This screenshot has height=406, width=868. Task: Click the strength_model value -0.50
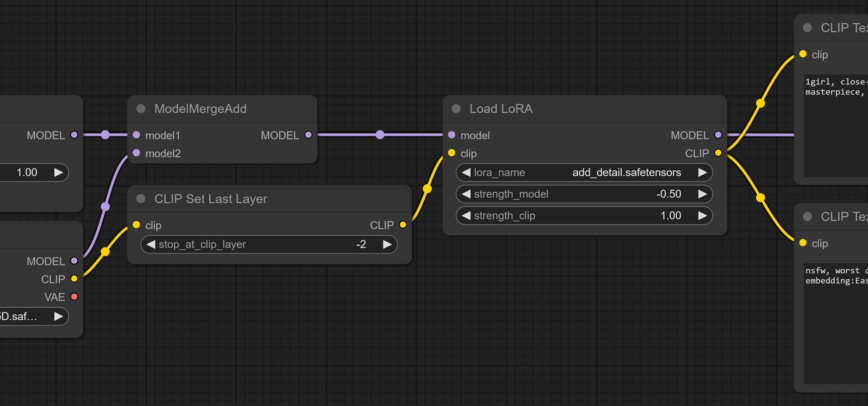pos(669,194)
